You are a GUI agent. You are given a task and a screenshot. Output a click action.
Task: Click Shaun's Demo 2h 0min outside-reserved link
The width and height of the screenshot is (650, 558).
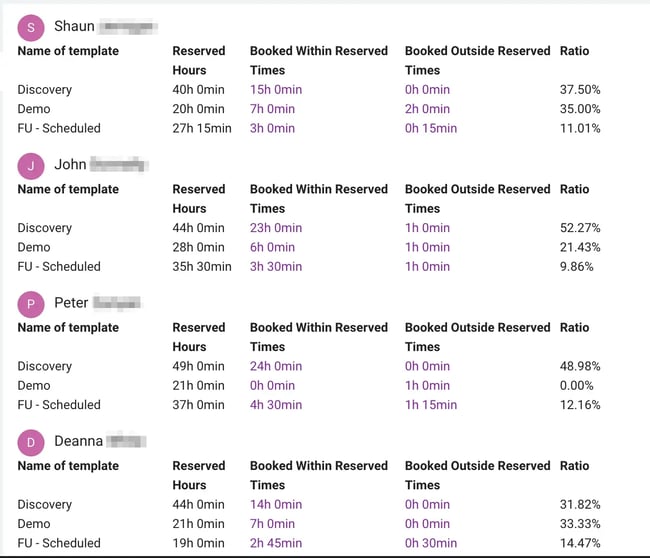point(427,109)
